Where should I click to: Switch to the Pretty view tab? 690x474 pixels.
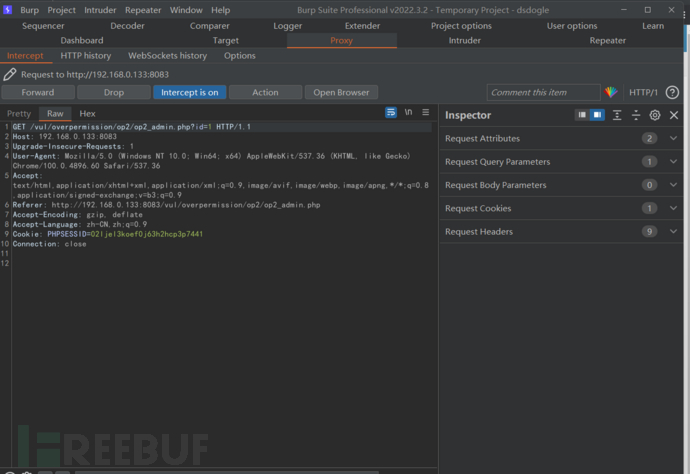19,114
